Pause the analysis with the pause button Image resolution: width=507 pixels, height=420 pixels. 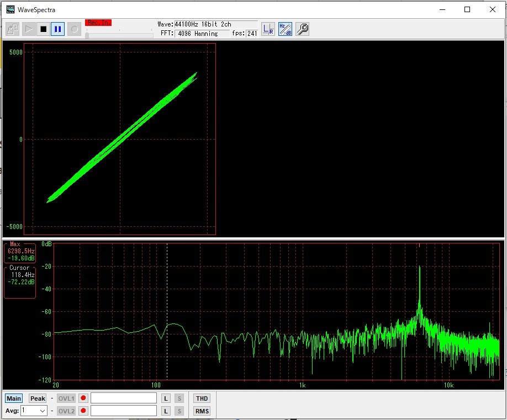[x=57, y=29]
